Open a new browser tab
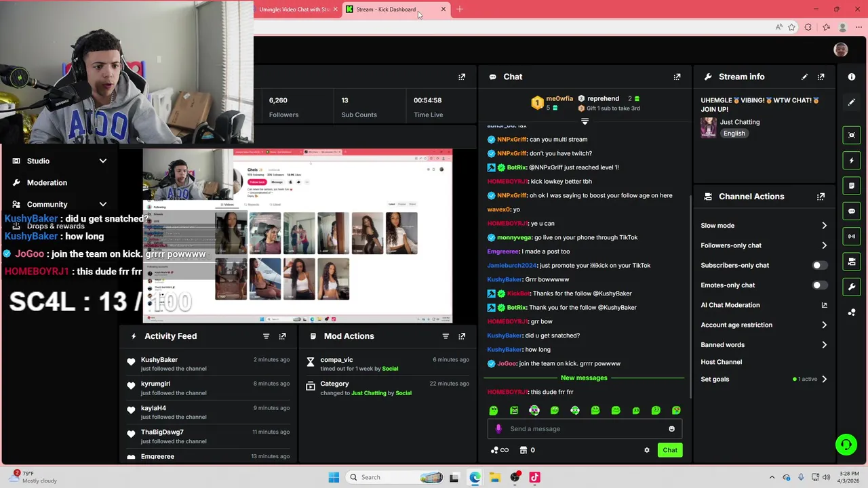Screen dimensions: 868x488 [460, 9]
